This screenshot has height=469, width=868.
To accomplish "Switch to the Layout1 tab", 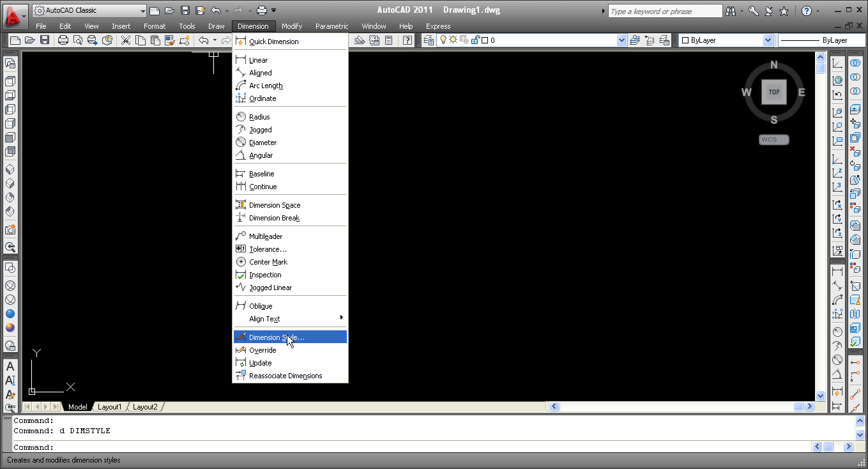I will pyautogui.click(x=109, y=407).
